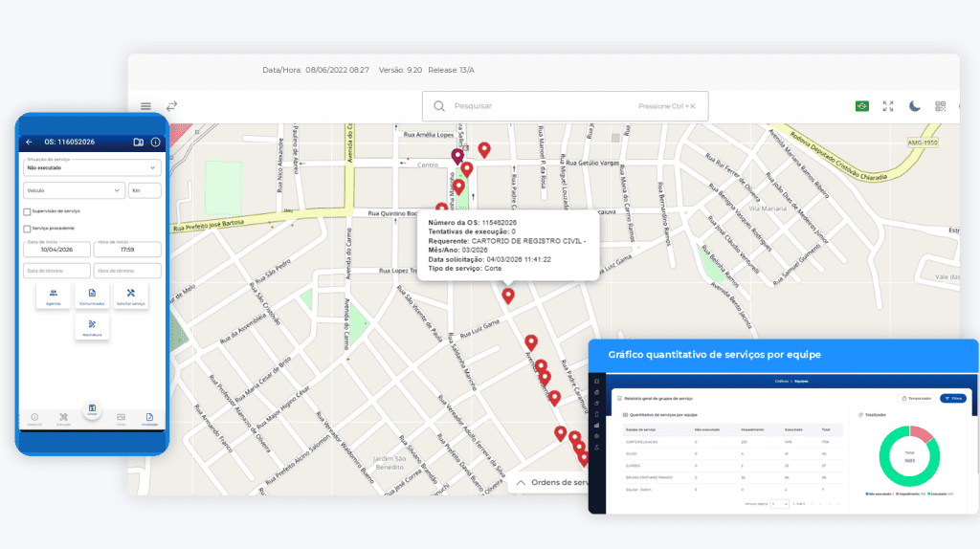Open the info icon in phone header

click(x=155, y=143)
